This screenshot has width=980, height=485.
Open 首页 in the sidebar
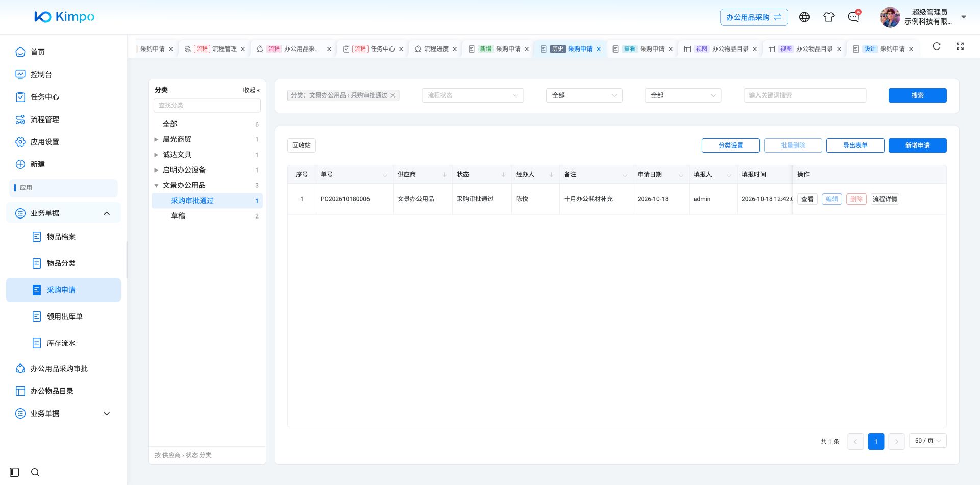pyautogui.click(x=38, y=52)
